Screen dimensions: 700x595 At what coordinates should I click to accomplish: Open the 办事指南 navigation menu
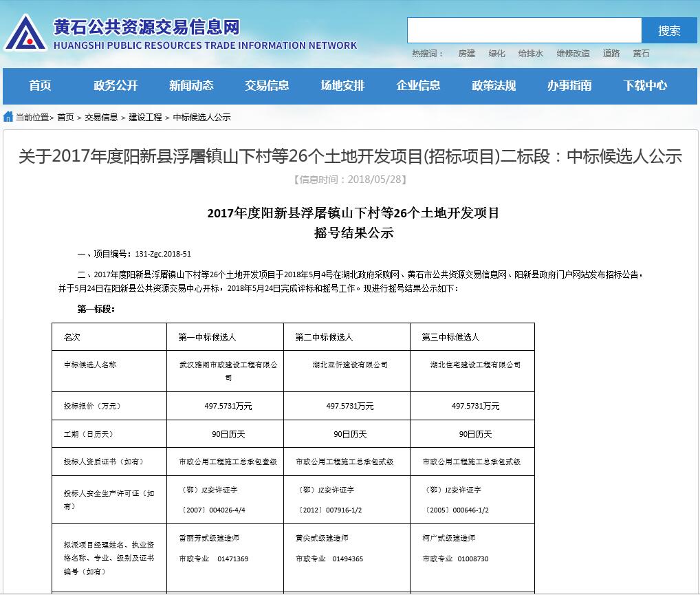[569, 86]
